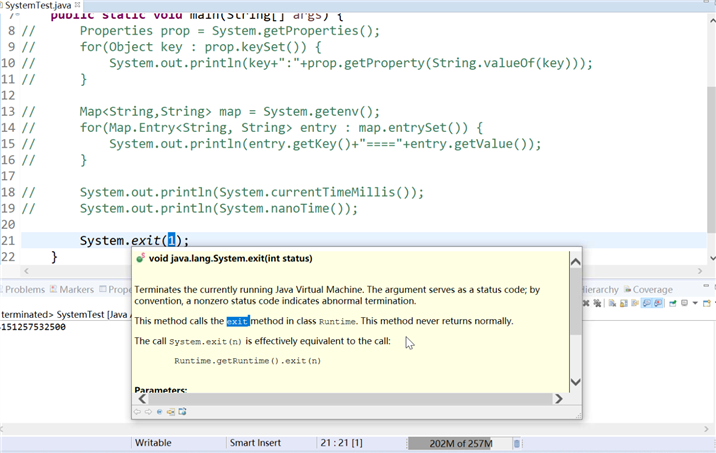Image resolution: width=716 pixels, height=453 pixels.
Task: Switch to the Coverage tab
Action: (648, 290)
